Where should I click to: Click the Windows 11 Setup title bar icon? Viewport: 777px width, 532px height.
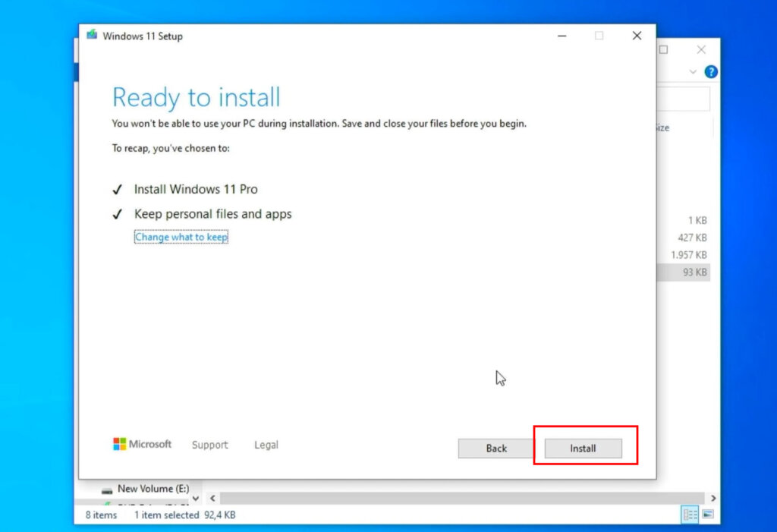pos(92,35)
